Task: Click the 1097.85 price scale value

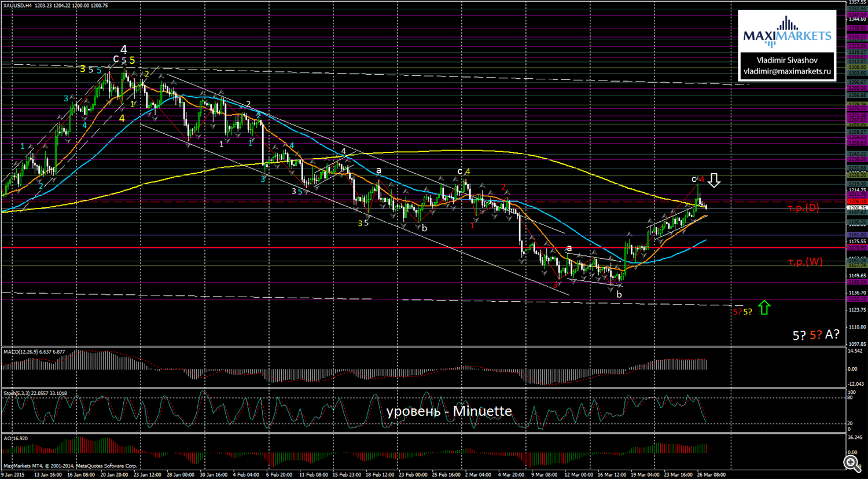Action: [x=857, y=344]
